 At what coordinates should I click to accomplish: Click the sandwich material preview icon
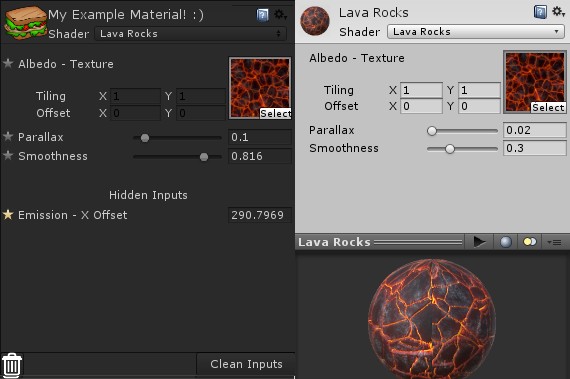[x=25, y=23]
